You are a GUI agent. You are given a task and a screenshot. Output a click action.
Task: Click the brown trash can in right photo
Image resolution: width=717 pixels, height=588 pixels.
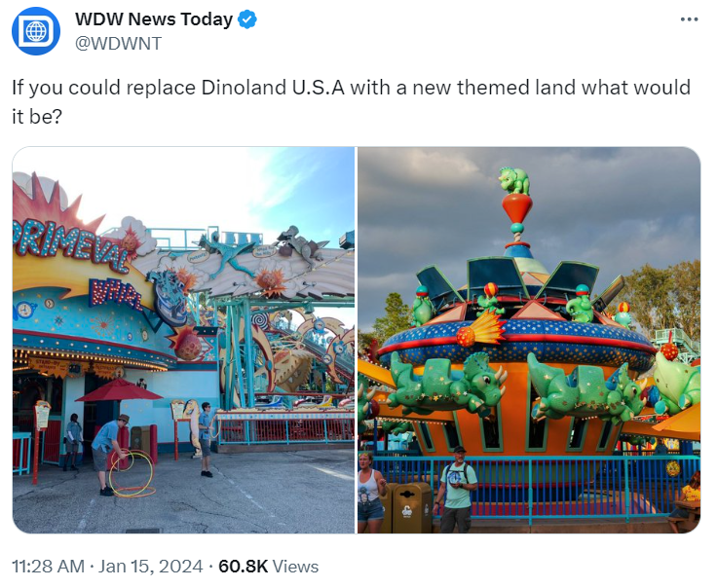[411, 507]
